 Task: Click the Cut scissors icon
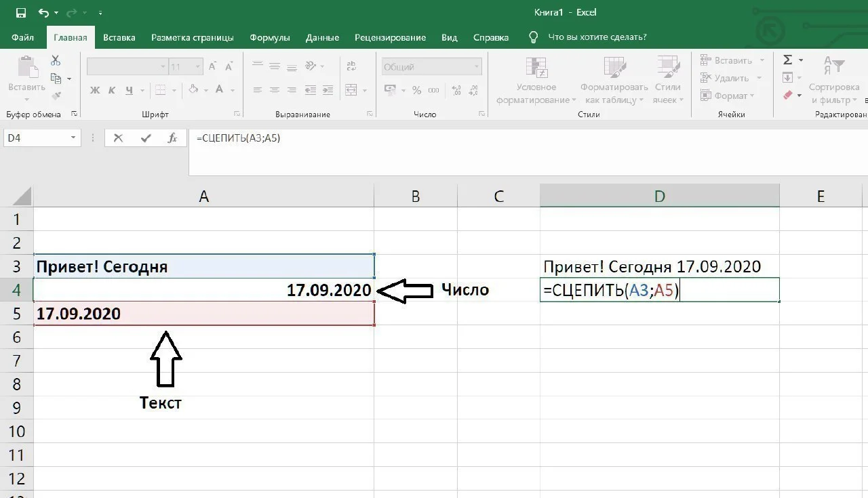pos(56,61)
